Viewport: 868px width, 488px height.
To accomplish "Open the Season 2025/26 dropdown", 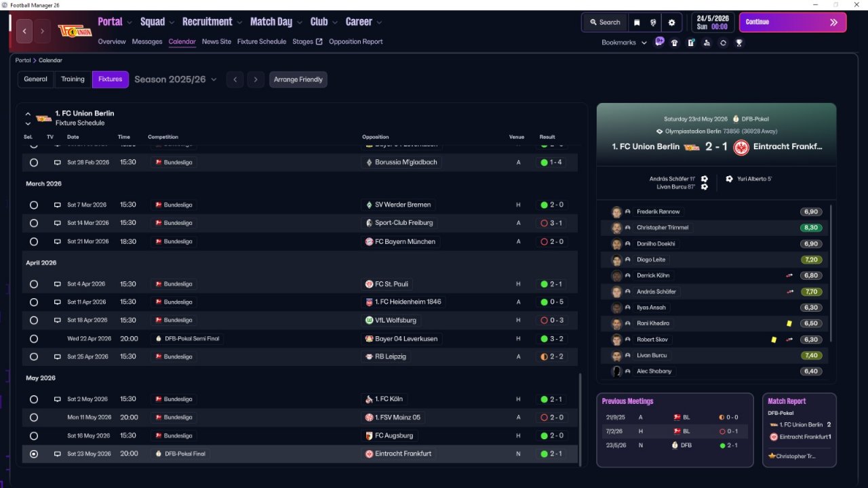I will click(176, 79).
